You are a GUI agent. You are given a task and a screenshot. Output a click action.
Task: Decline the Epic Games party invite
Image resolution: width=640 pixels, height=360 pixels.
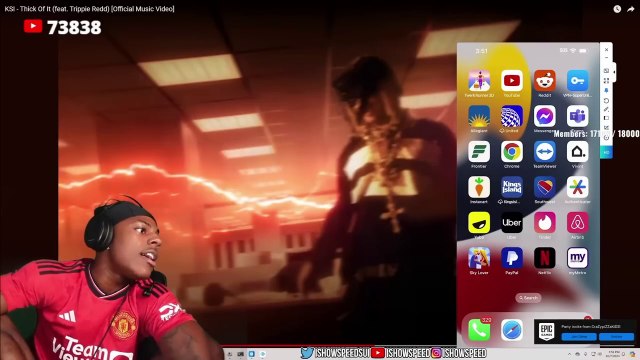click(x=616, y=337)
